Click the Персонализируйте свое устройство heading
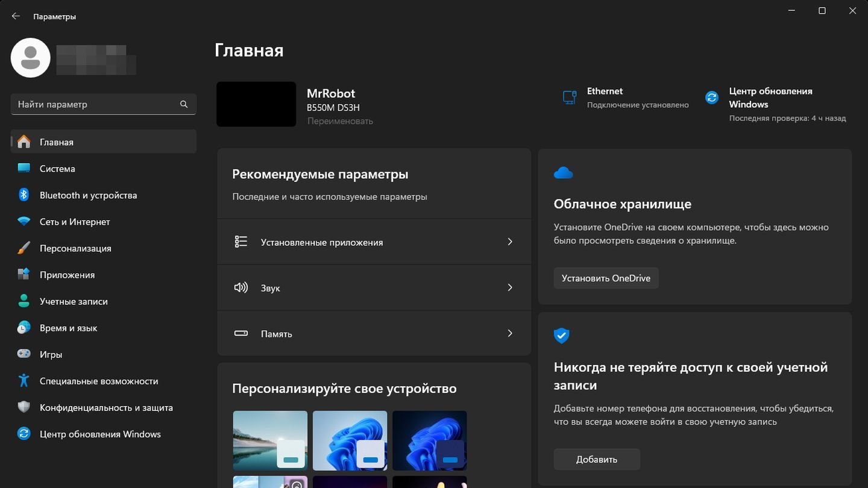Viewport: 868px width, 488px height. click(x=344, y=389)
